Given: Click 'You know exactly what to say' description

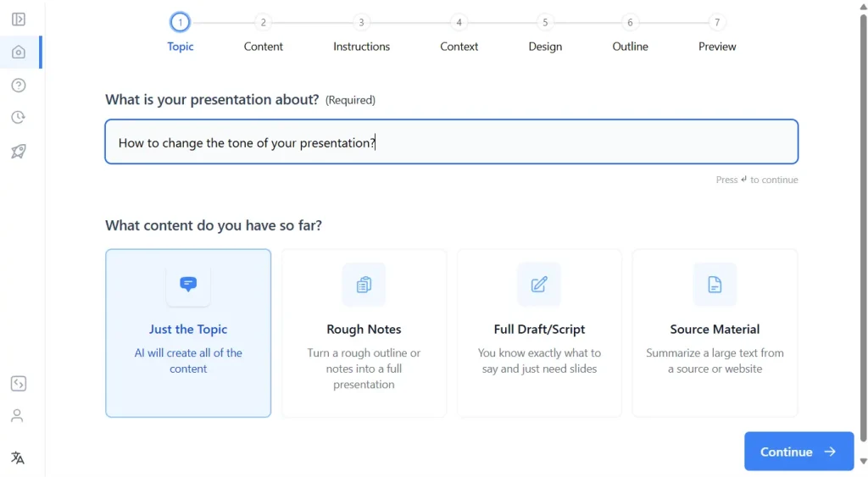Looking at the screenshot, I should pyautogui.click(x=539, y=361).
